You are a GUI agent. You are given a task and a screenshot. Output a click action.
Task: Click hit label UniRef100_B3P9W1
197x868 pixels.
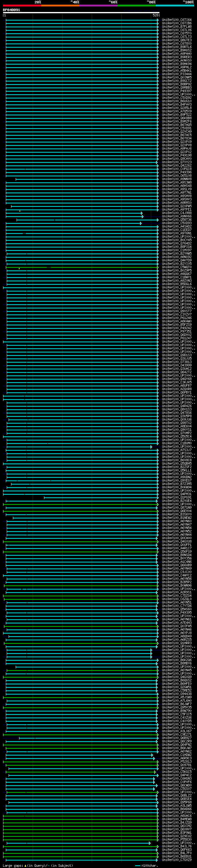(176, 833)
